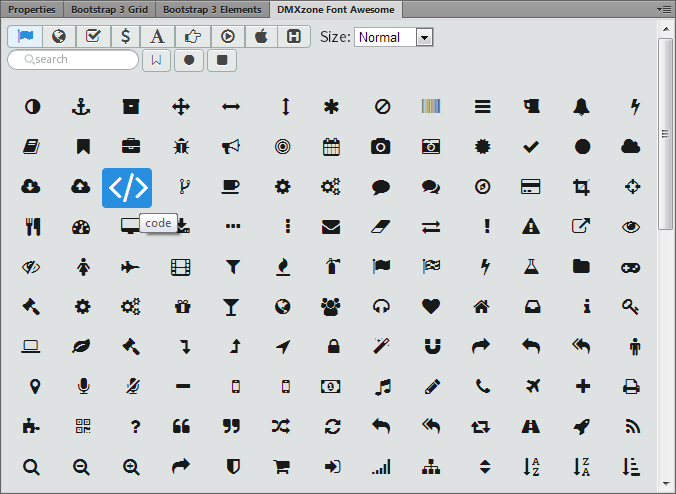Choose the music notes icon

(x=383, y=387)
